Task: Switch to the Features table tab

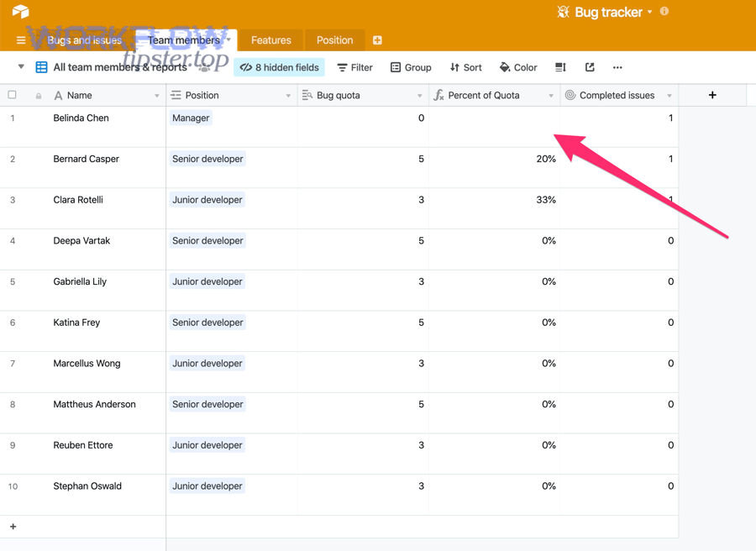Action: tap(270, 39)
